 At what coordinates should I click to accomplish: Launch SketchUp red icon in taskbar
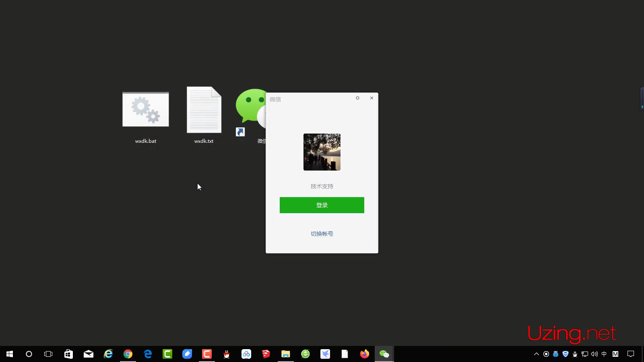(266, 354)
